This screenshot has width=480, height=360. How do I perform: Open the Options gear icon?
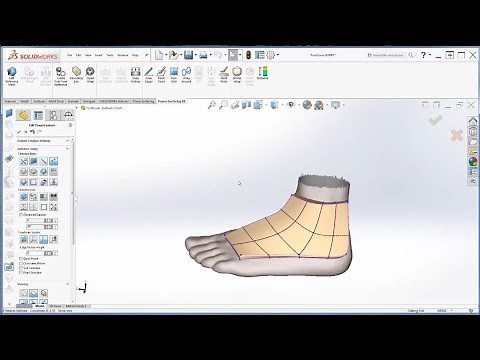pyautogui.click(x=271, y=55)
